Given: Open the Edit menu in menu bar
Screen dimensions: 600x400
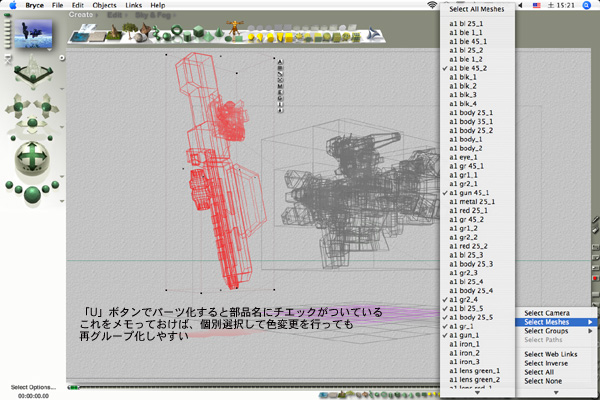Looking at the screenshot, I should pyautogui.click(x=78, y=5).
